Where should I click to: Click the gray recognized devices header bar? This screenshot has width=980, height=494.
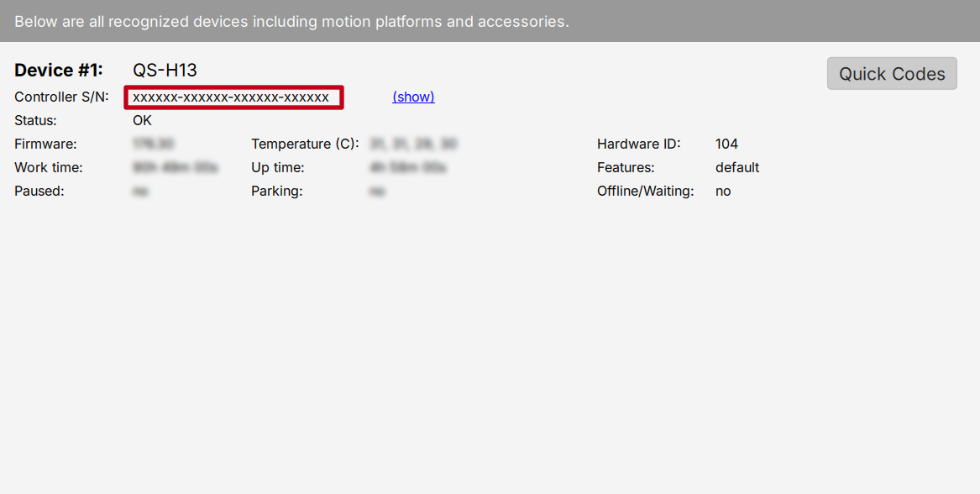click(x=490, y=21)
